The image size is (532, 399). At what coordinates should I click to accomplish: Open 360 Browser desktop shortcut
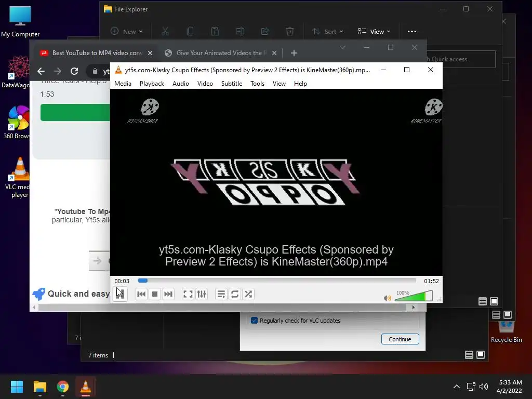click(16, 123)
